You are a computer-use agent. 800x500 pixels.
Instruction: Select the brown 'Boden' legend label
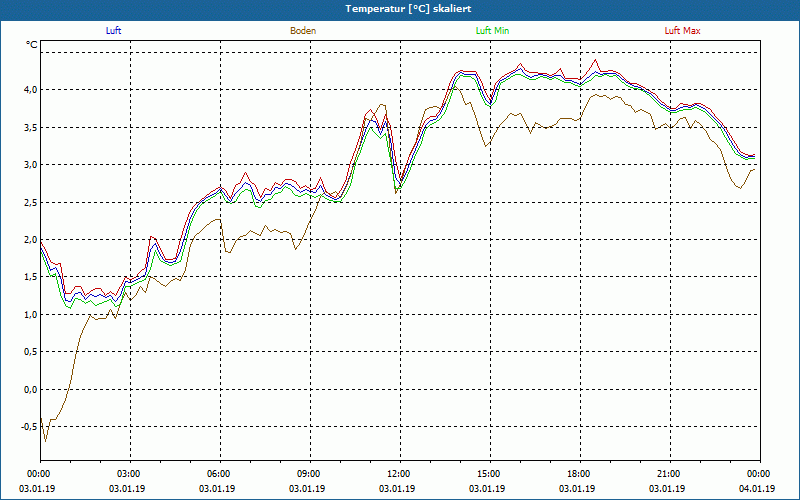pos(303,31)
